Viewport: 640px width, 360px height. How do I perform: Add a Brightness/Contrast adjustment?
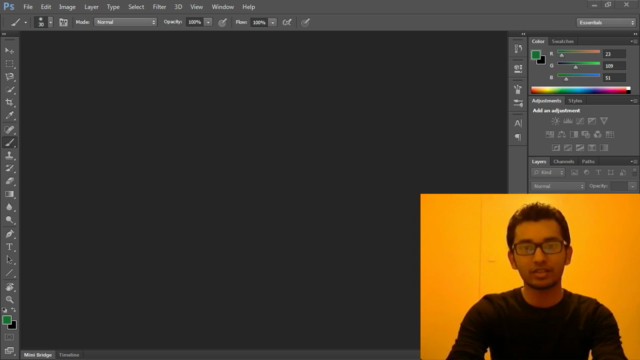(x=556, y=121)
